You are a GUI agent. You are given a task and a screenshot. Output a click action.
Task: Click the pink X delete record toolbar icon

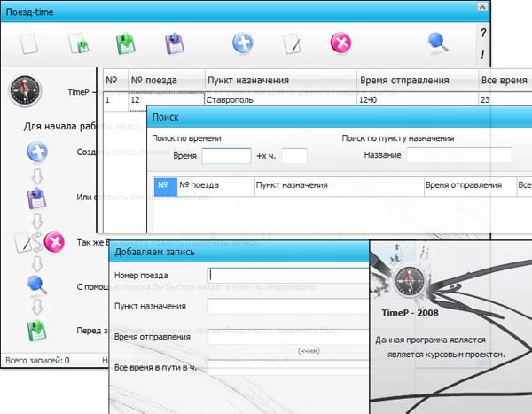340,43
